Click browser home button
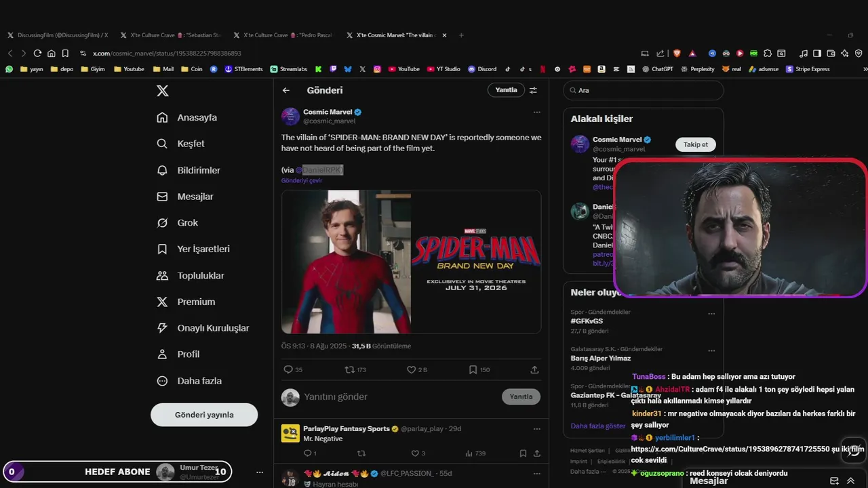868x488 pixels. pyautogui.click(x=51, y=54)
